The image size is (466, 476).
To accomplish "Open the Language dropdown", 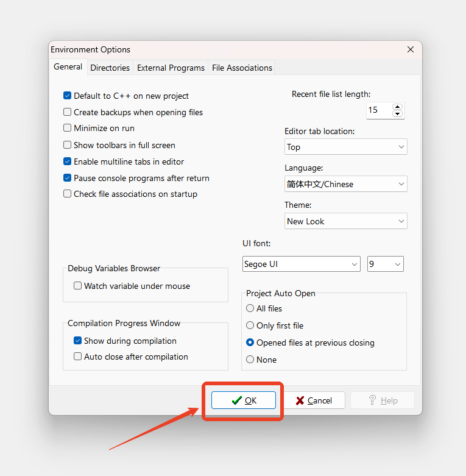I will pos(346,184).
